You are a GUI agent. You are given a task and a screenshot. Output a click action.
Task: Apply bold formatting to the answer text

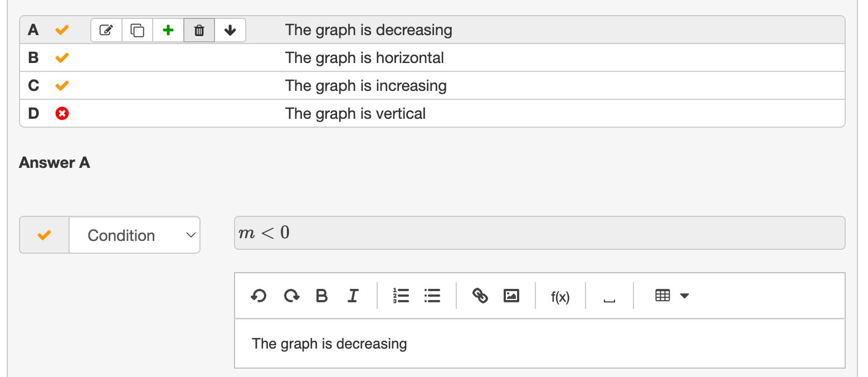(321, 296)
